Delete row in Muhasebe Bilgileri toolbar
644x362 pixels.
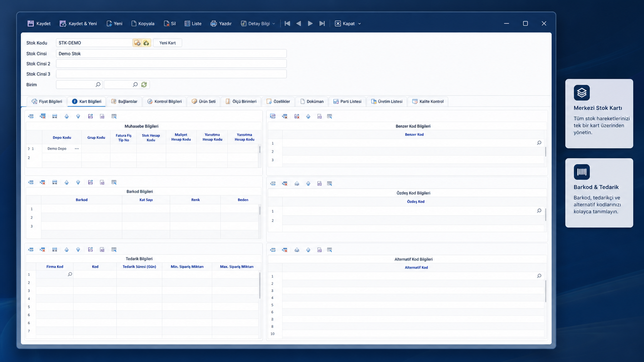point(43,116)
